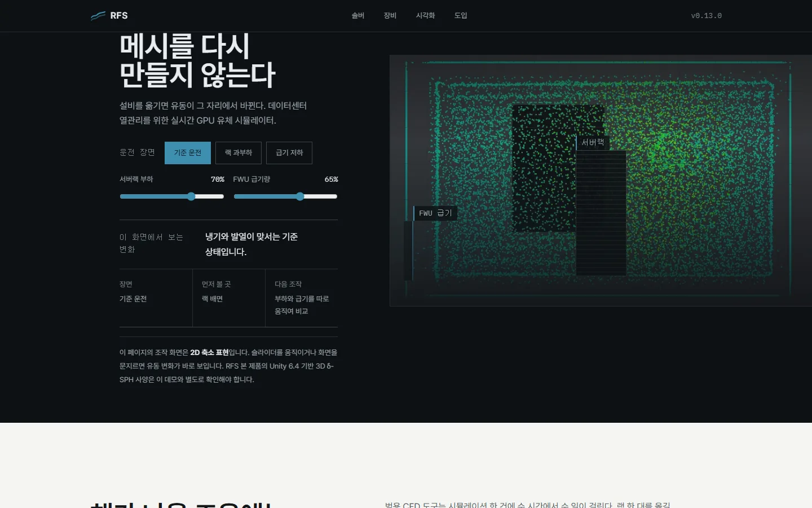Click the RFS brand name text

tap(119, 16)
